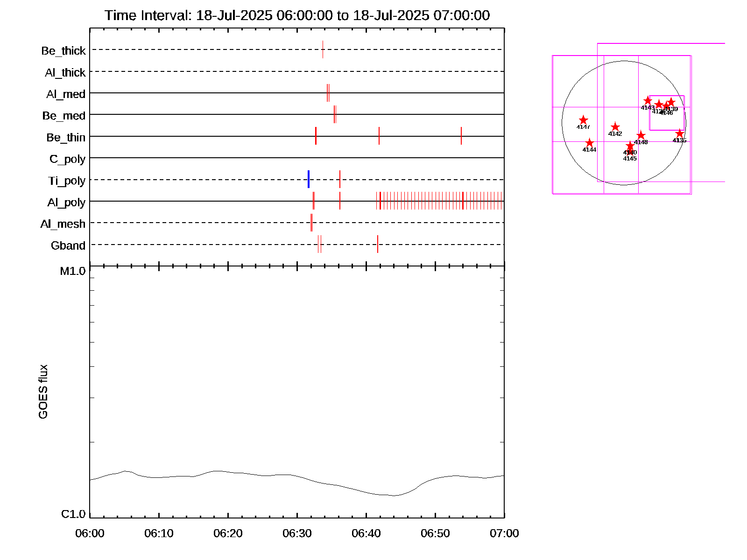Select the star marker for region 4143
Viewport: 747px width, 560px height.
click(648, 100)
